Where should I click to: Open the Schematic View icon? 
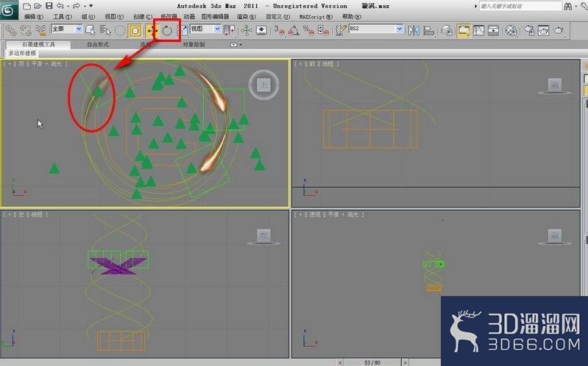click(493, 30)
